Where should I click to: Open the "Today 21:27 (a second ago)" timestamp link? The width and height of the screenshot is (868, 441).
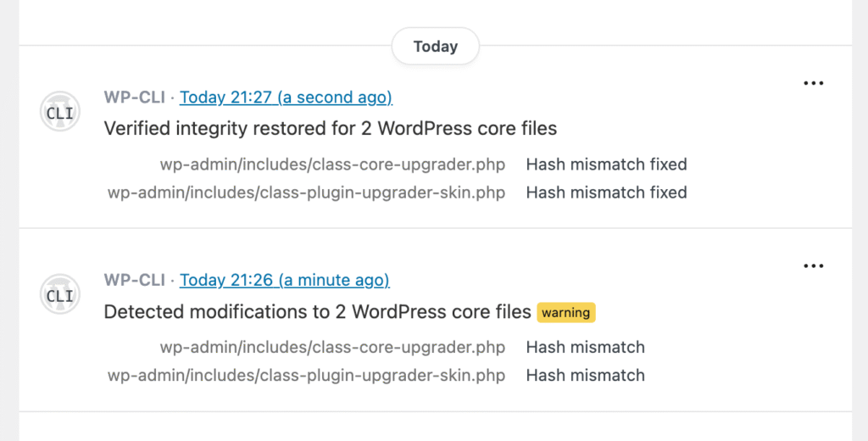pyautogui.click(x=286, y=98)
